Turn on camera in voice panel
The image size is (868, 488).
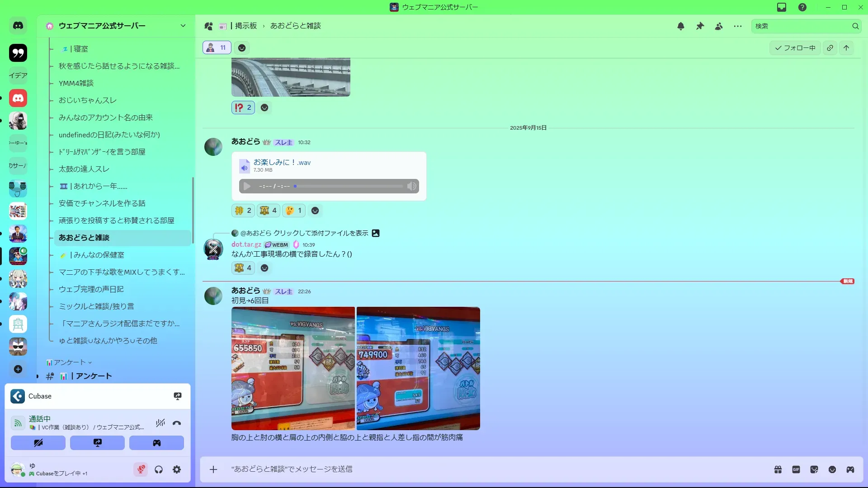coord(38,443)
